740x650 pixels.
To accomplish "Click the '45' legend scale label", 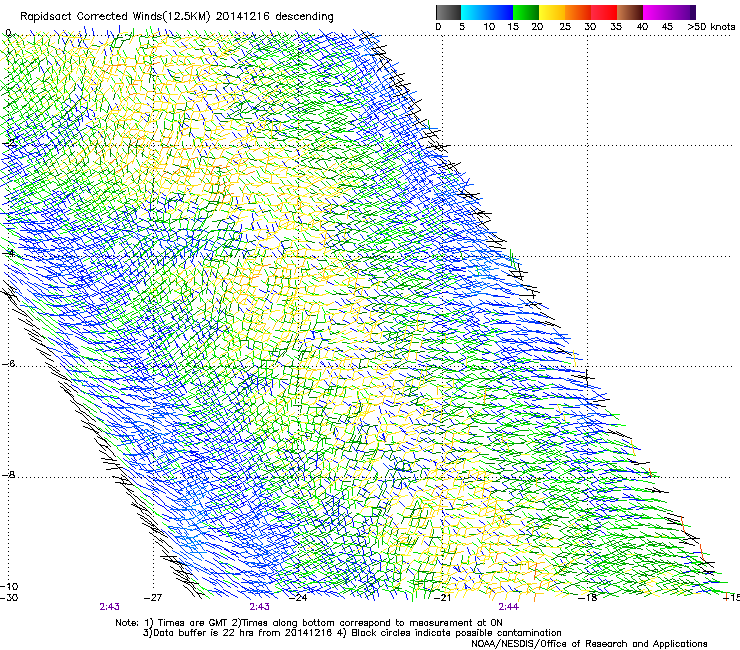I will tap(667, 26).
